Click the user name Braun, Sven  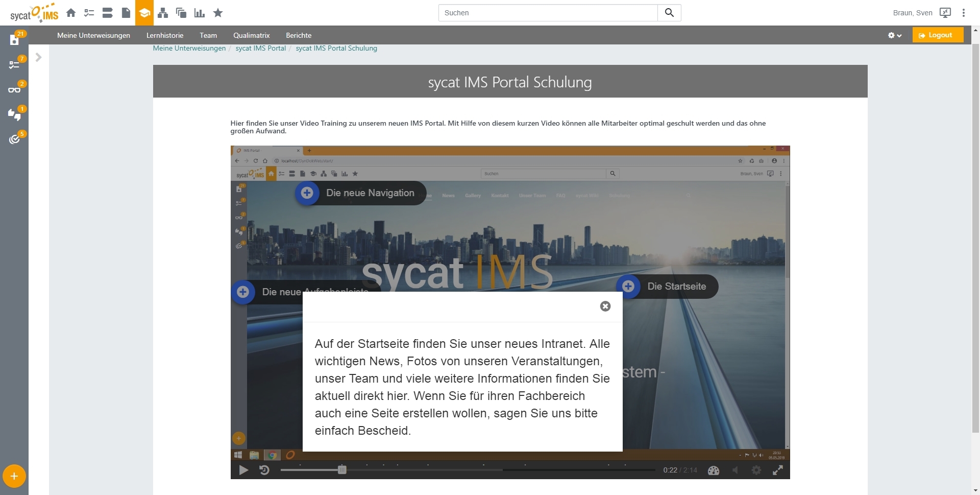(913, 13)
